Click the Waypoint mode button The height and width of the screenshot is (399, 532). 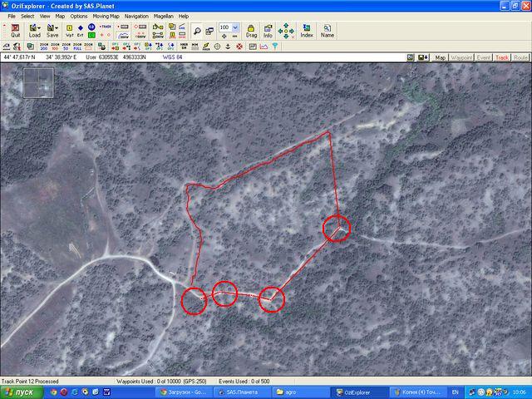click(461, 57)
